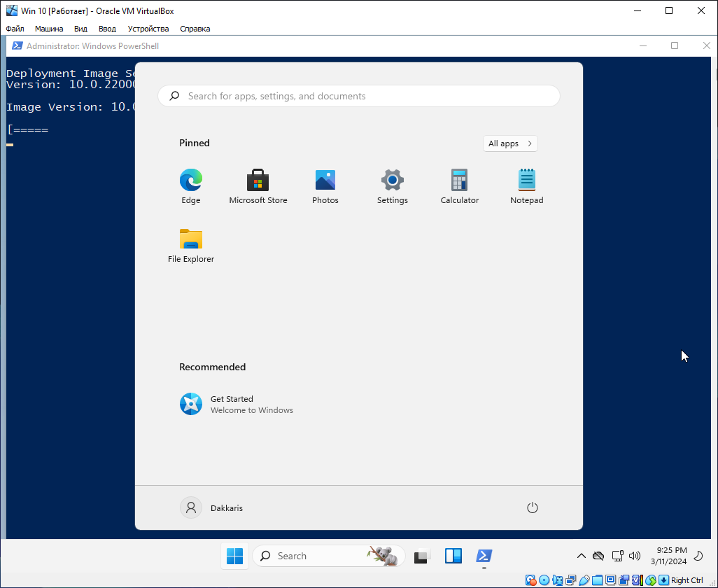
Task: Open the Dakkaris user account menu
Action: click(x=211, y=507)
